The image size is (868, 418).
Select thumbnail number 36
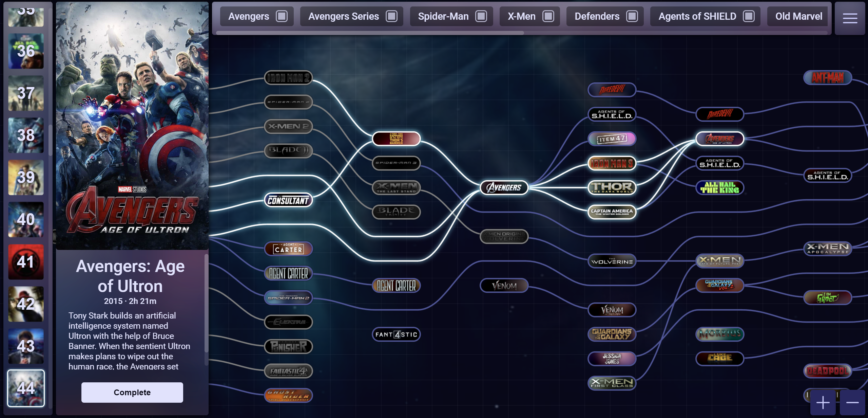click(26, 51)
